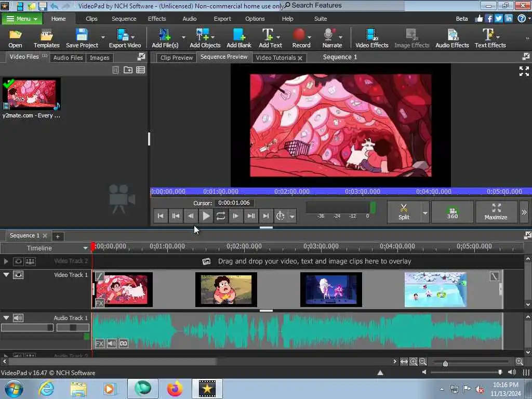Collapse Audio Track 1 triangle

click(6, 317)
